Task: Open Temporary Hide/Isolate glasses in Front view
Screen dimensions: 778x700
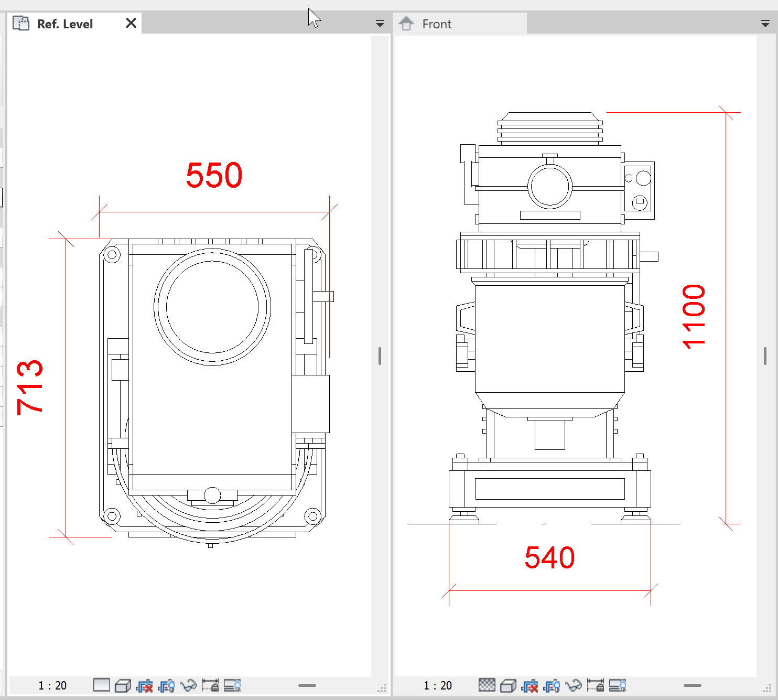Action: 574,685
